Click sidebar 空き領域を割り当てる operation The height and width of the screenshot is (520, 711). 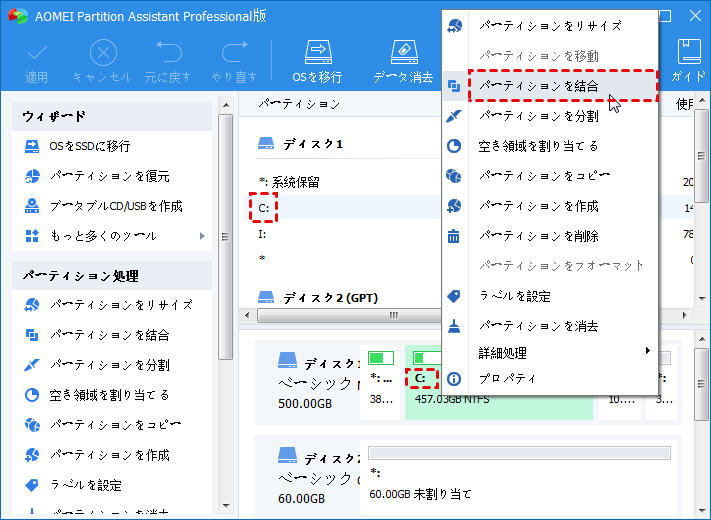(97, 395)
